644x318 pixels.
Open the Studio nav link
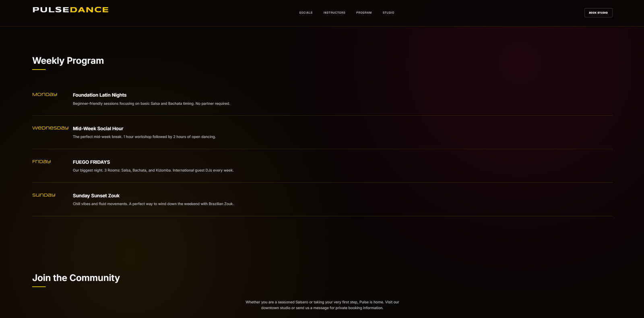click(388, 13)
